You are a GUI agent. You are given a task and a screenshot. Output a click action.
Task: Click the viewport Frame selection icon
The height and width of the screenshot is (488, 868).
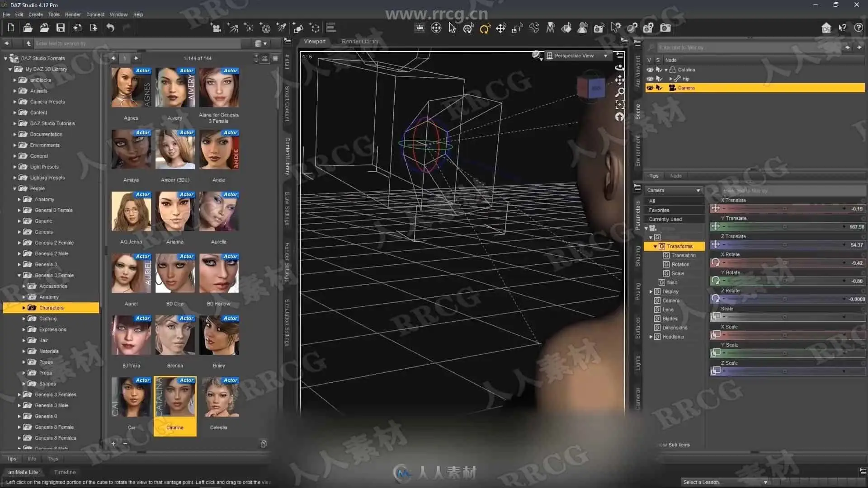pyautogui.click(x=620, y=105)
